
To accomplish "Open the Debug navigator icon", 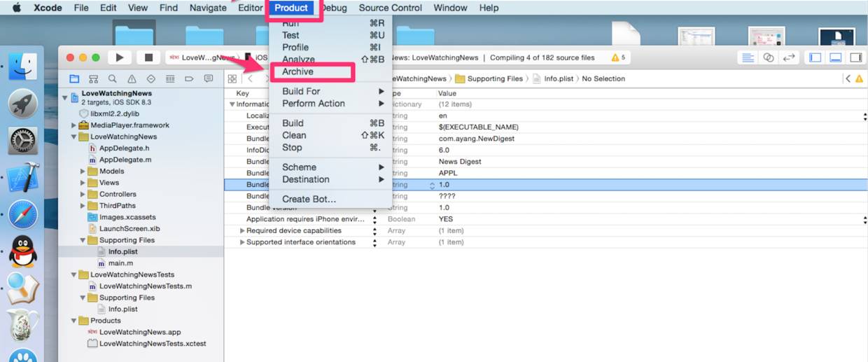I will tap(169, 79).
